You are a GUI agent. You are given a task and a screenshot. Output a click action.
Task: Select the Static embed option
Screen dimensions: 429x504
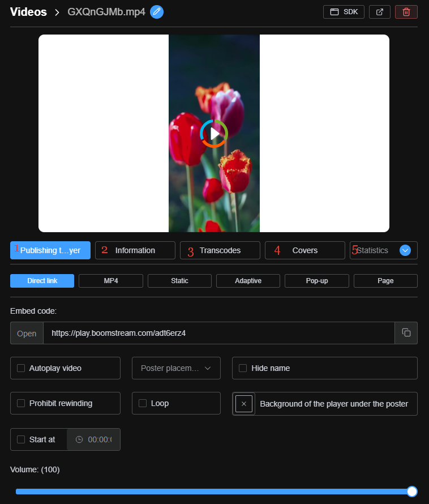pos(179,281)
